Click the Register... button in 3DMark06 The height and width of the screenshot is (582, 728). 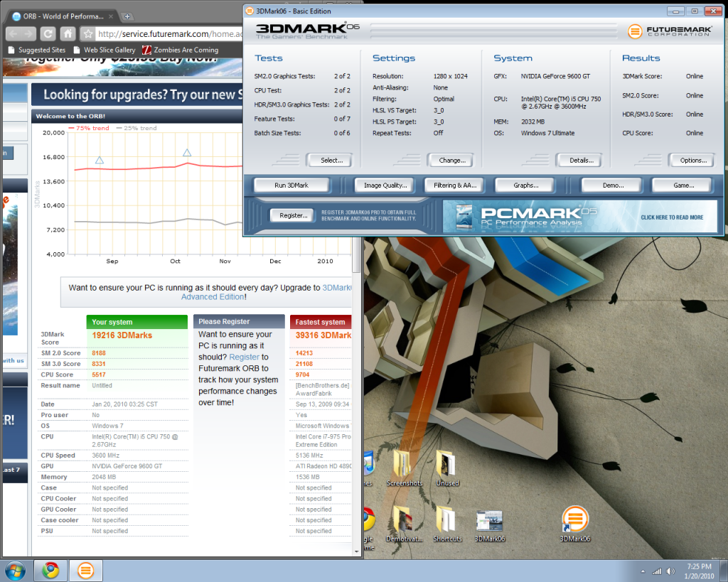[293, 215]
